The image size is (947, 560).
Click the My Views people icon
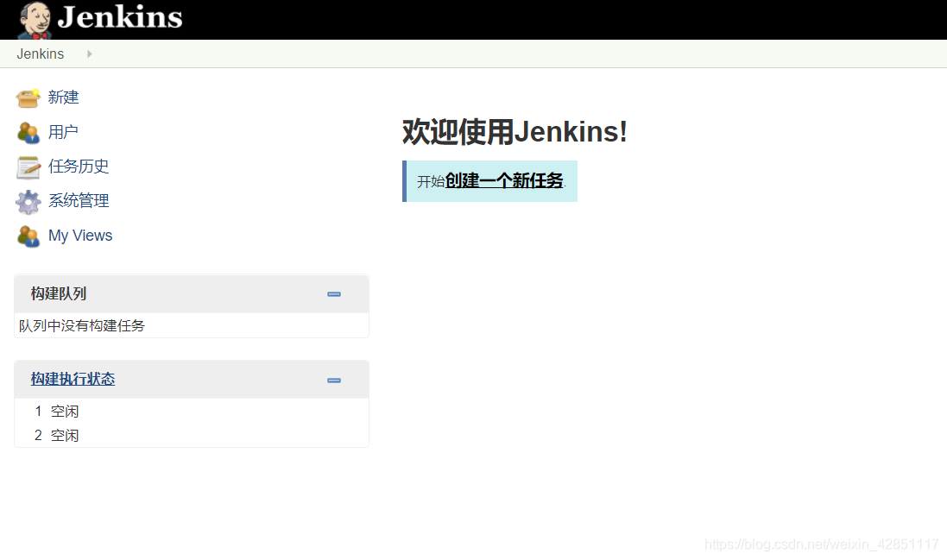28,236
